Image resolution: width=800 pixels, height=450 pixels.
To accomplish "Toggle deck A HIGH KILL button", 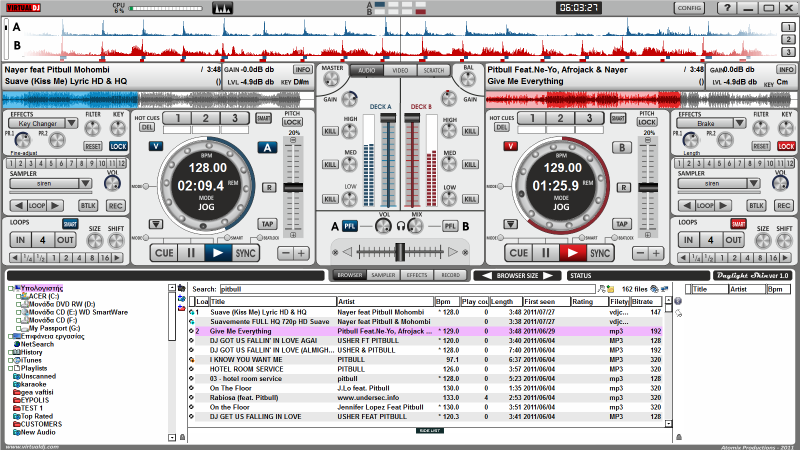I will pos(330,131).
